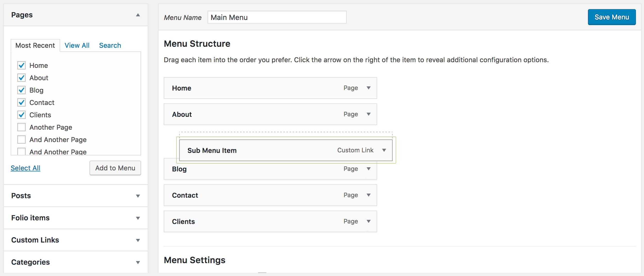Image resolution: width=644 pixels, height=276 pixels.
Task: Click the Menu Settings heading
Action: point(194,260)
